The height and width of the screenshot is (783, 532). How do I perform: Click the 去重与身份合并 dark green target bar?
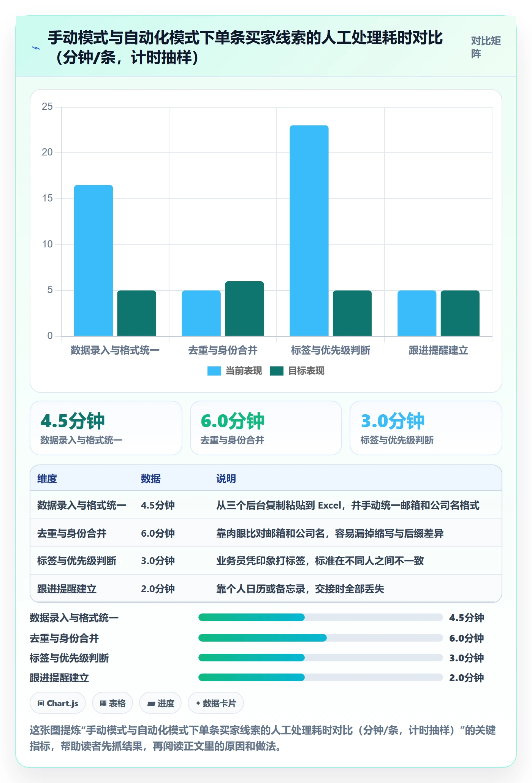point(244,309)
